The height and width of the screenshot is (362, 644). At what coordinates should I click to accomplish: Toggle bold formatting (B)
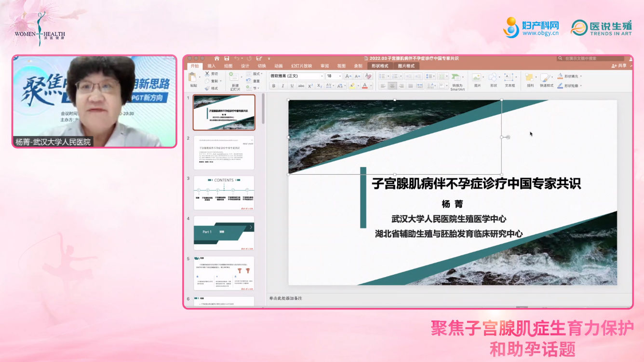point(273,86)
